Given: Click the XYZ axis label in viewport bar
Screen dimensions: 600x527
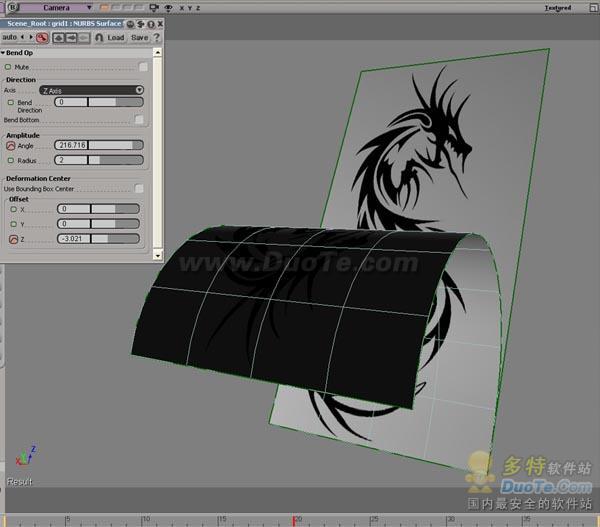Looking at the screenshot, I should click(189, 7).
